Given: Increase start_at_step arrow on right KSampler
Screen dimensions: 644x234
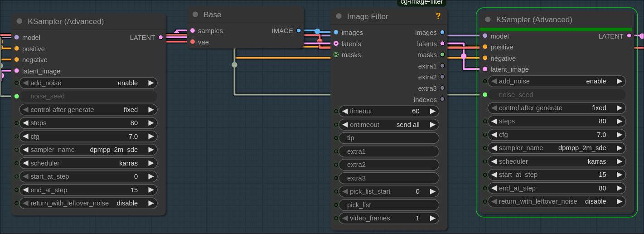Looking at the screenshot, I should (x=619, y=175).
